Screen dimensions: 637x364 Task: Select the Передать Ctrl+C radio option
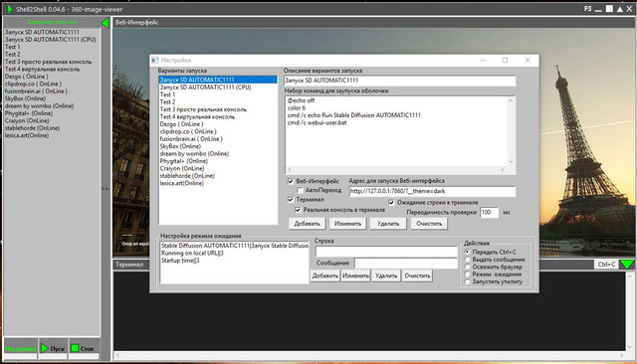tap(467, 252)
